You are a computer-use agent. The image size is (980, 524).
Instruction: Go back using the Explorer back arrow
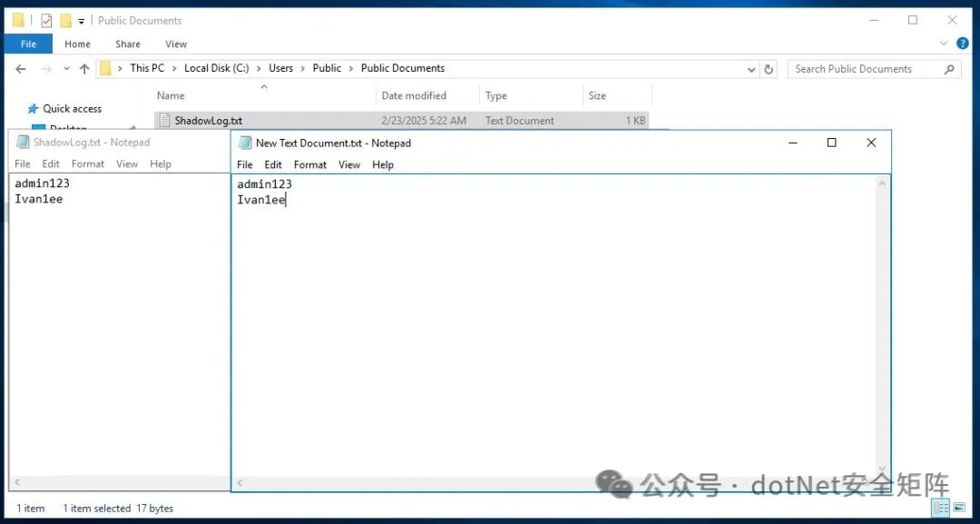point(21,69)
